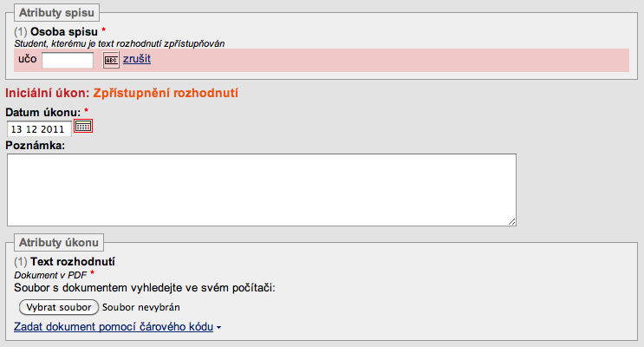This screenshot has height=347, width=644.
Task: Select the Osoba spisu label
Action: pyautogui.click(x=64, y=31)
